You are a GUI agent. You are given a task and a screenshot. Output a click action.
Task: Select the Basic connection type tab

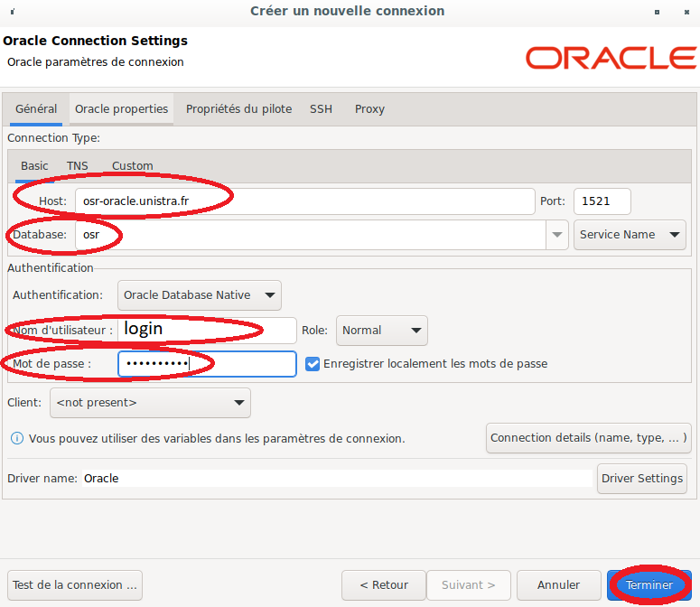(x=34, y=166)
